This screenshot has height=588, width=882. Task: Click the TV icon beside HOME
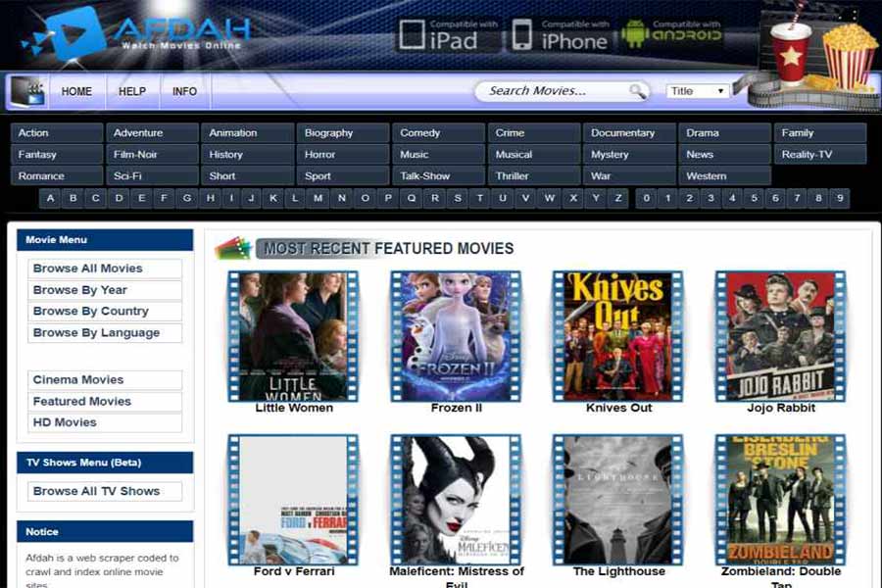(27, 92)
